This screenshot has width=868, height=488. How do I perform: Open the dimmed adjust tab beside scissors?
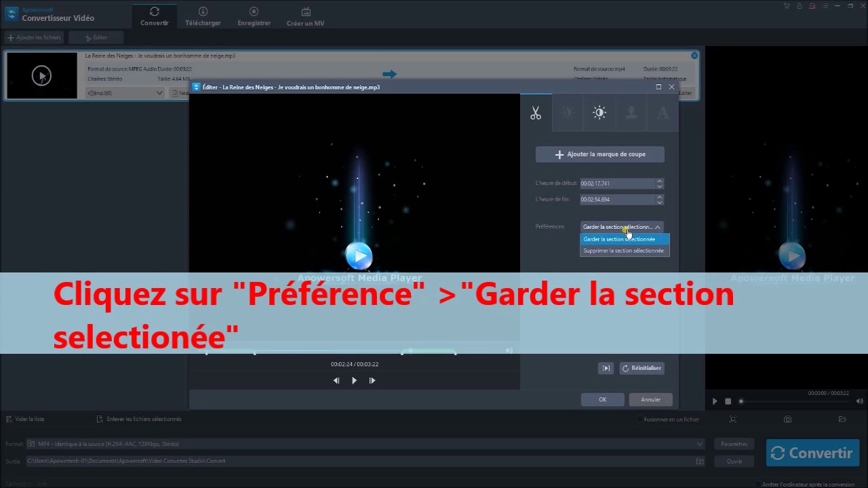tap(568, 113)
